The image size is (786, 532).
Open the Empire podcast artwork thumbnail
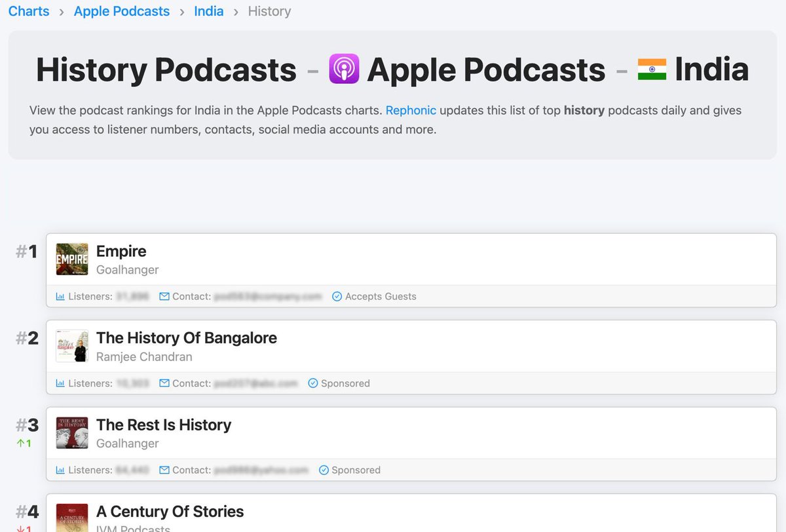pos(72,259)
